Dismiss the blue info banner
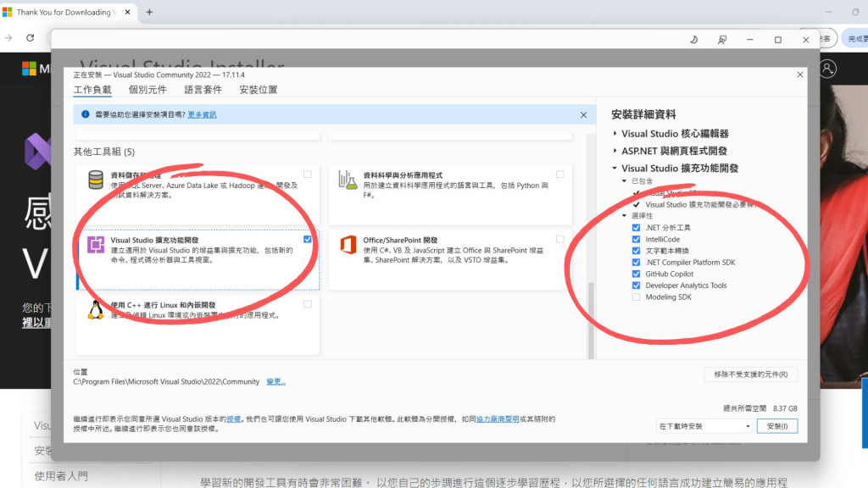Image resolution: width=868 pixels, height=488 pixels. pyautogui.click(x=583, y=115)
